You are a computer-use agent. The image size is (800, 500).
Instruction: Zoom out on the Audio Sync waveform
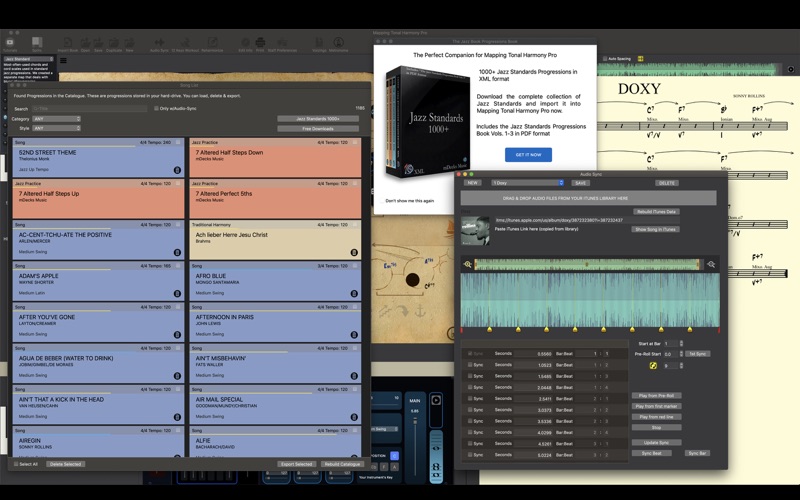(x=711, y=264)
